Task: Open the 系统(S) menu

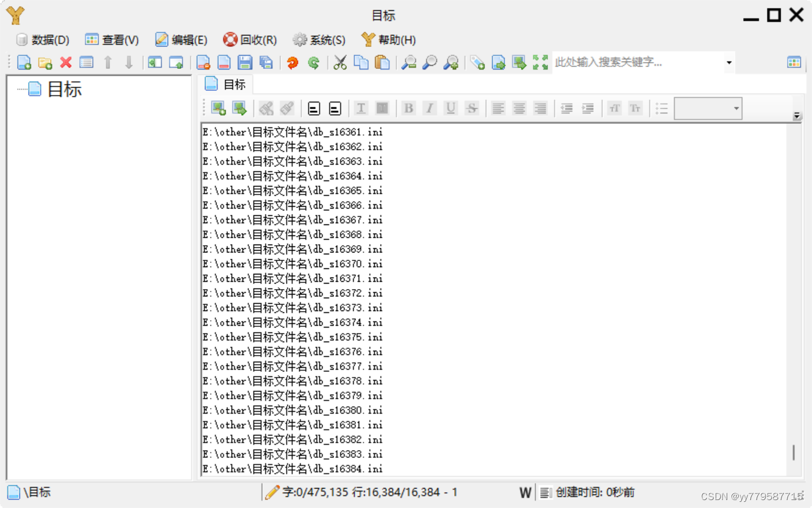Action: (x=319, y=40)
